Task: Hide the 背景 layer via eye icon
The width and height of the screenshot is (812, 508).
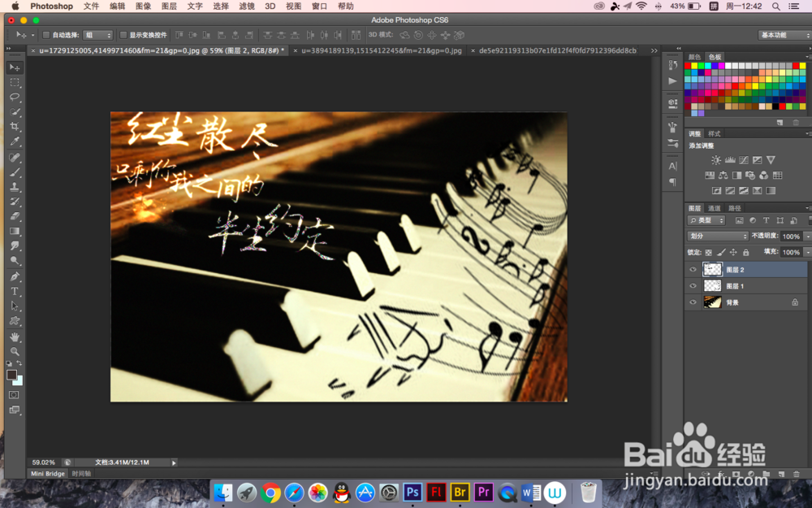Action: 693,302
